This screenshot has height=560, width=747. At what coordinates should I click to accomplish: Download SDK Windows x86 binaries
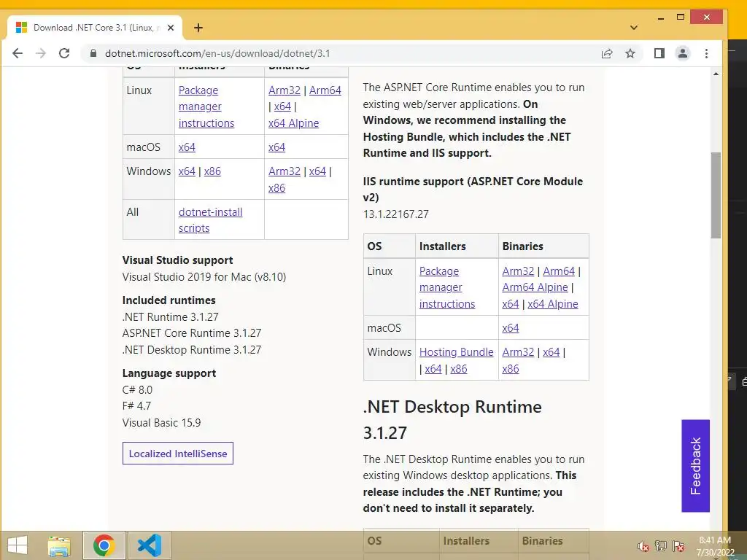tap(276, 187)
